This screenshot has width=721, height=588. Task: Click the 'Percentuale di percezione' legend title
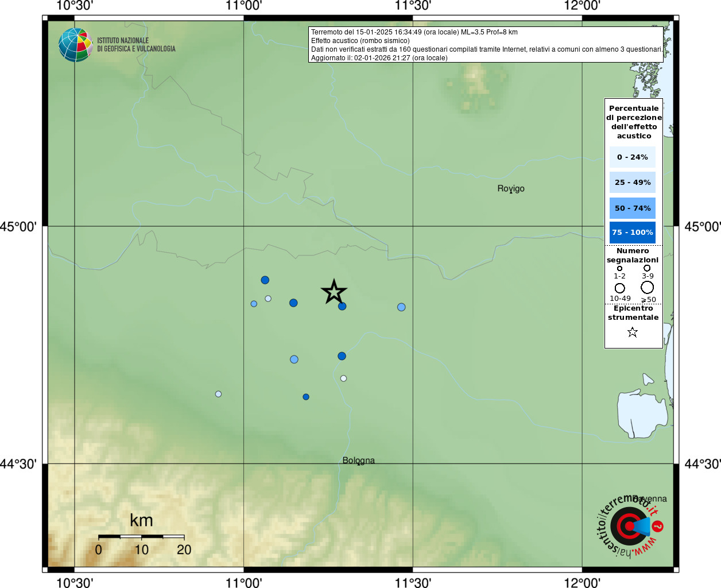[x=634, y=122]
